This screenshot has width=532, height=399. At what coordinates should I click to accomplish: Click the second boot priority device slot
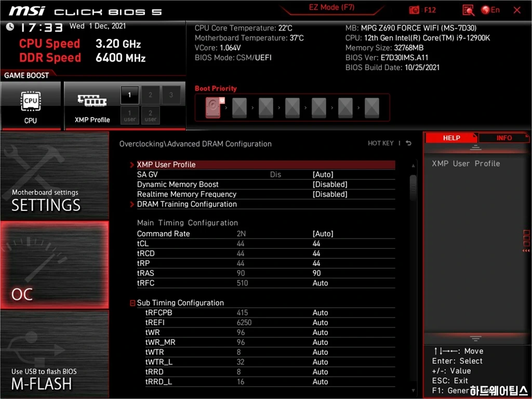pos(240,108)
